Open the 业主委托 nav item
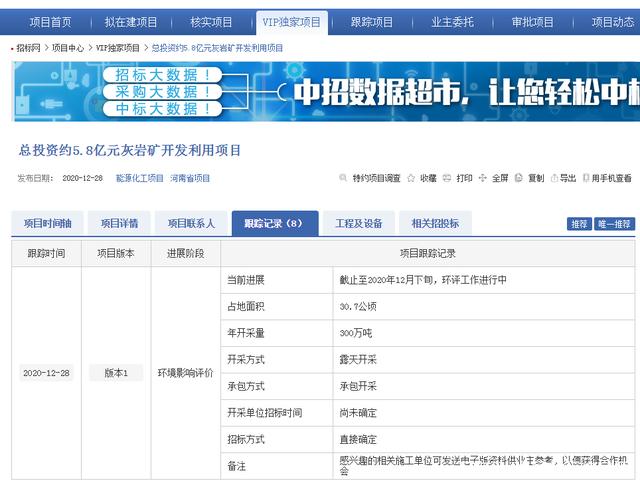 coord(452,22)
